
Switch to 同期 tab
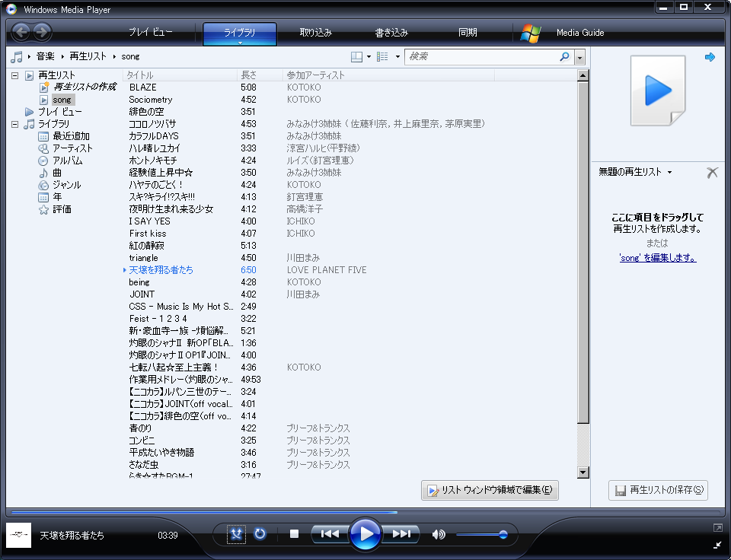468,33
